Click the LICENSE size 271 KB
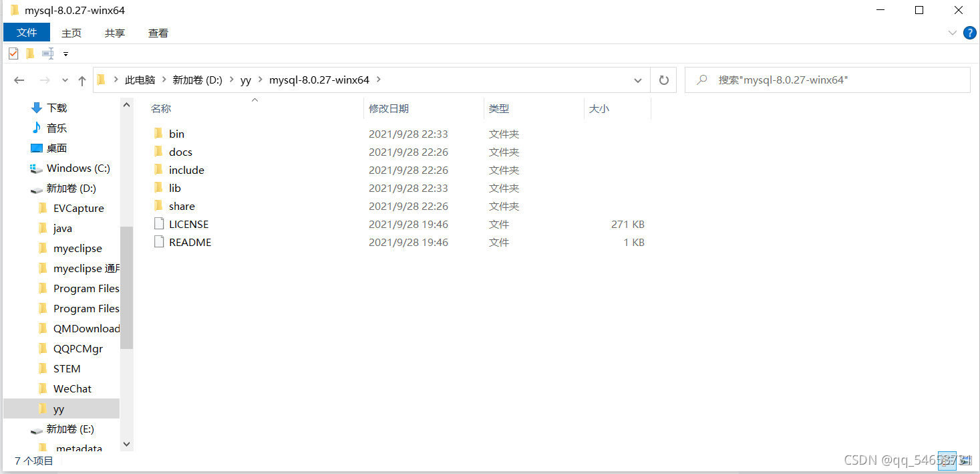This screenshot has height=474, width=980. tap(627, 224)
